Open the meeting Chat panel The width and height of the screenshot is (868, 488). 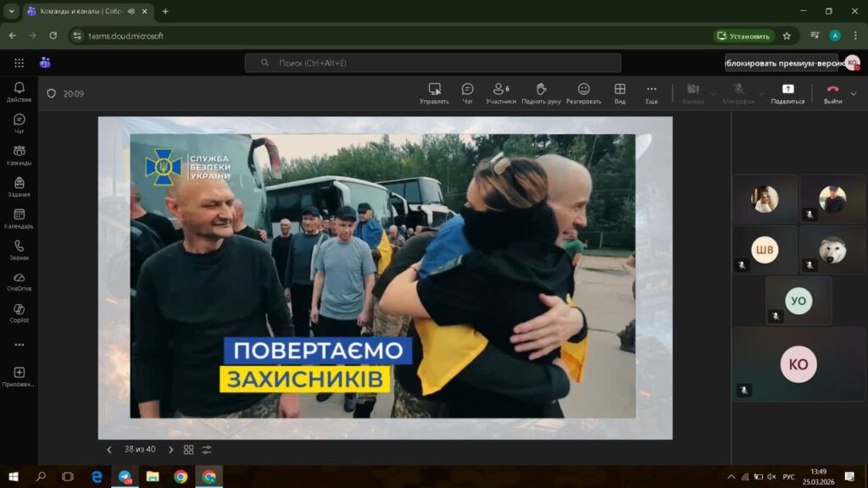(x=467, y=92)
